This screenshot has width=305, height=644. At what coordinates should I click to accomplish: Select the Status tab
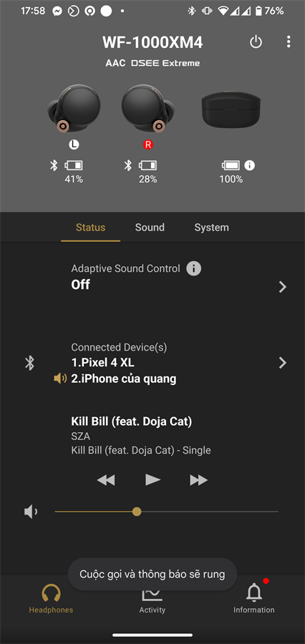click(x=90, y=228)
